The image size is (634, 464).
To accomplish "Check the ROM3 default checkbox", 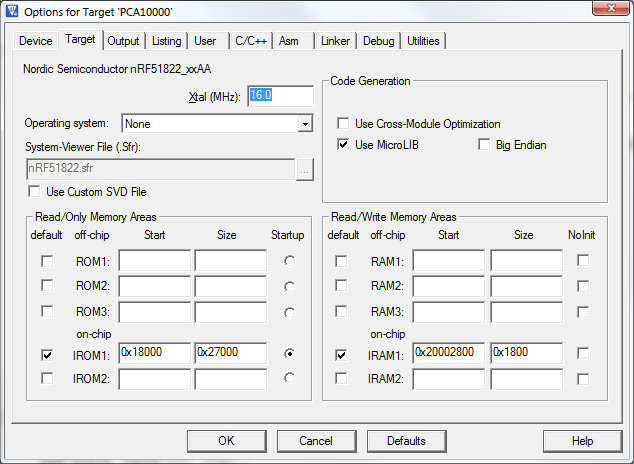I will (x=47, y=311).
